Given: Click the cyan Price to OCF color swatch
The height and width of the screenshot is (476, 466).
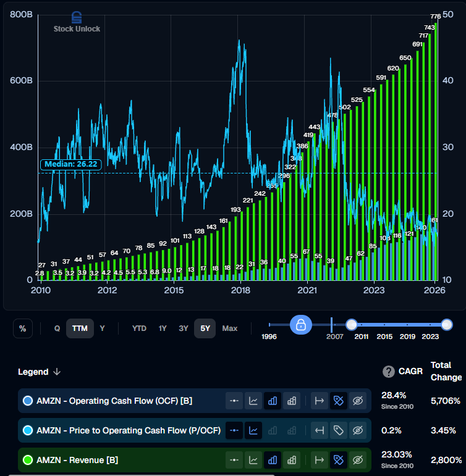Looking at the screenshot, I should [x=28, y=430].
